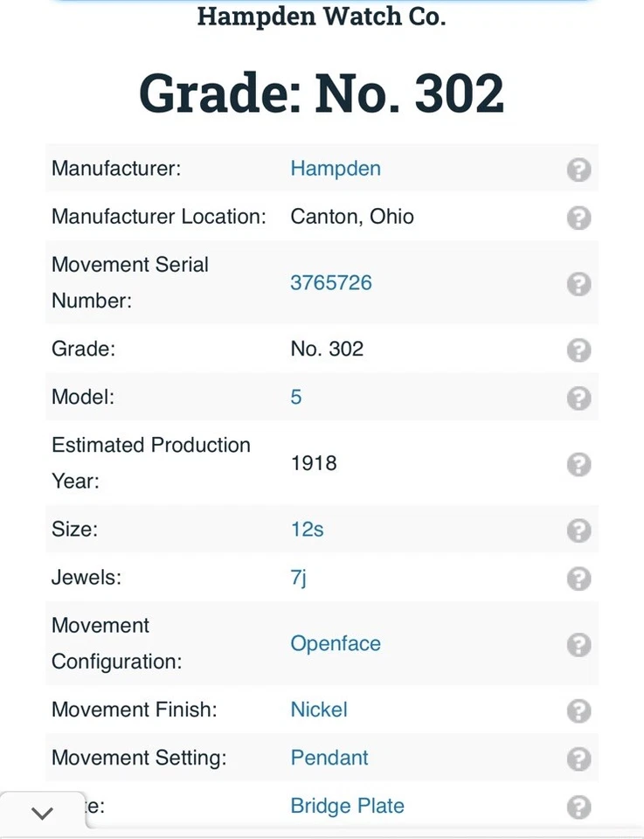
Task: Show help for Movement Setting
Action: tap(578, 758)
